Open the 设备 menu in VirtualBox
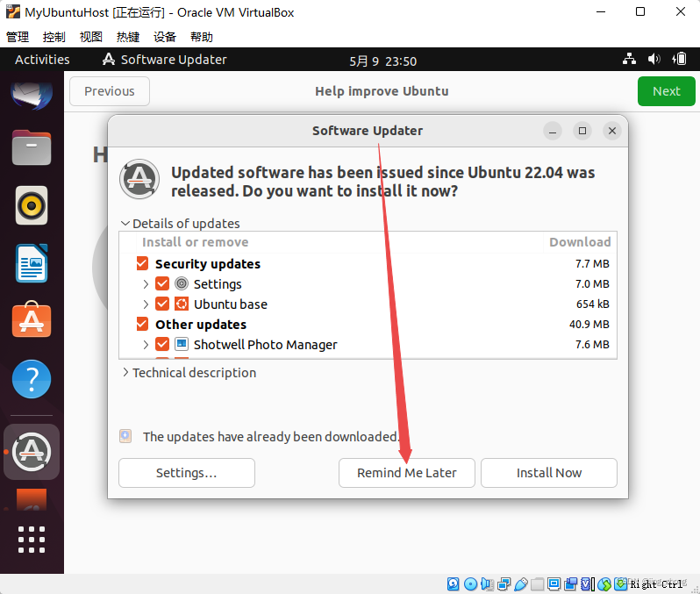 coord(165,37)
